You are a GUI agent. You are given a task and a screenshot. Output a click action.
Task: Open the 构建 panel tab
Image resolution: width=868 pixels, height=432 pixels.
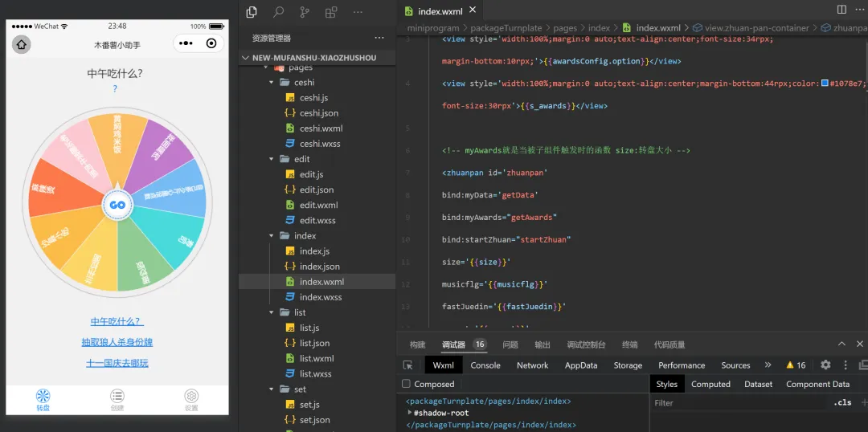(417, 344)
